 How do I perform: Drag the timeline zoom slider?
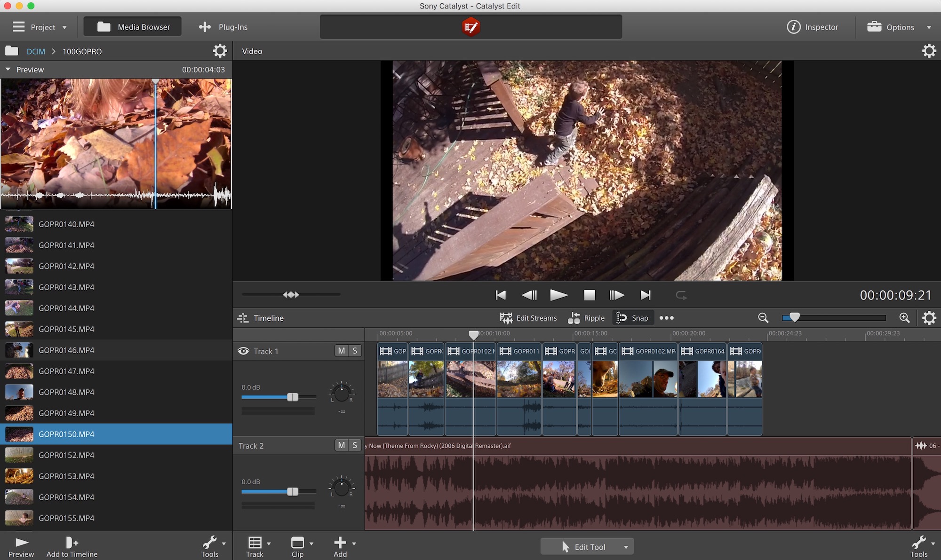click(796, 317)
